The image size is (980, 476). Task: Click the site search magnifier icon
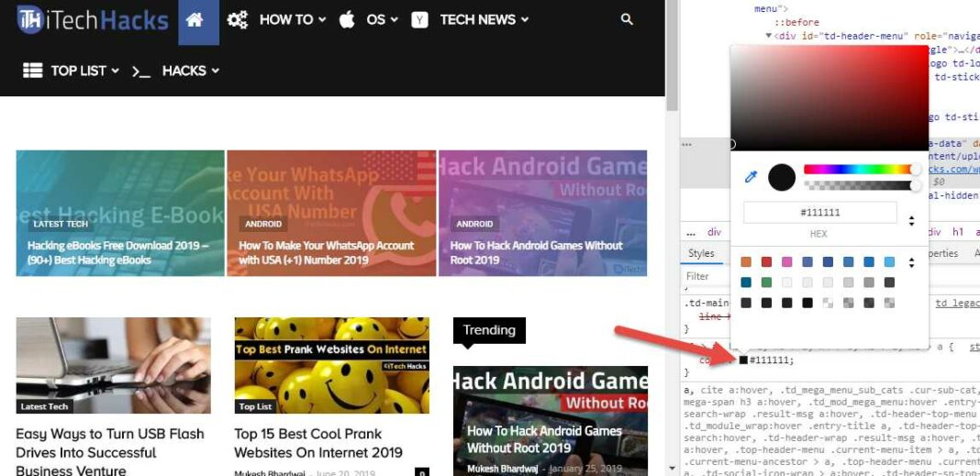627,19
